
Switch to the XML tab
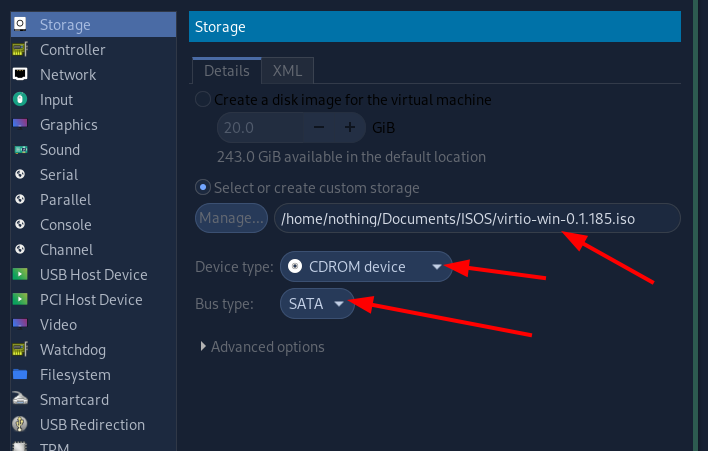287,71
